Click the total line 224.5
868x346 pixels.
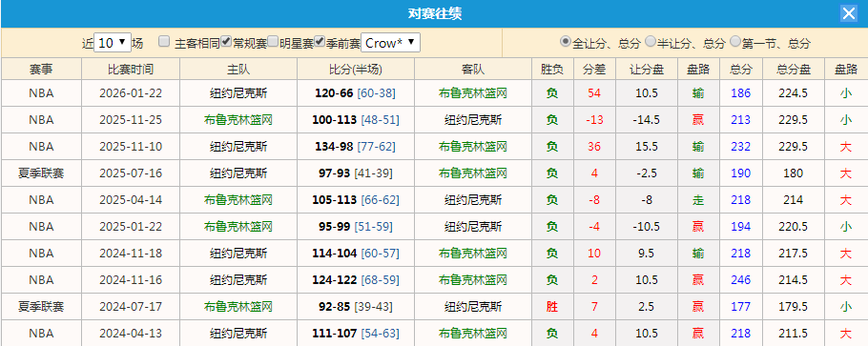(794, 93)
